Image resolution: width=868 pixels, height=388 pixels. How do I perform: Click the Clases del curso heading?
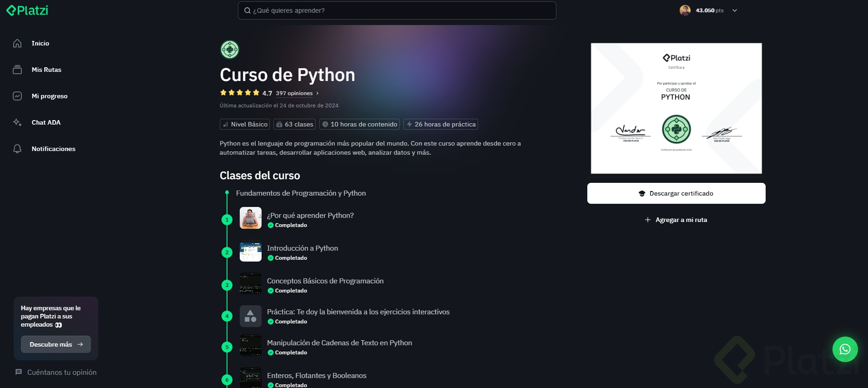pos(260,176)
